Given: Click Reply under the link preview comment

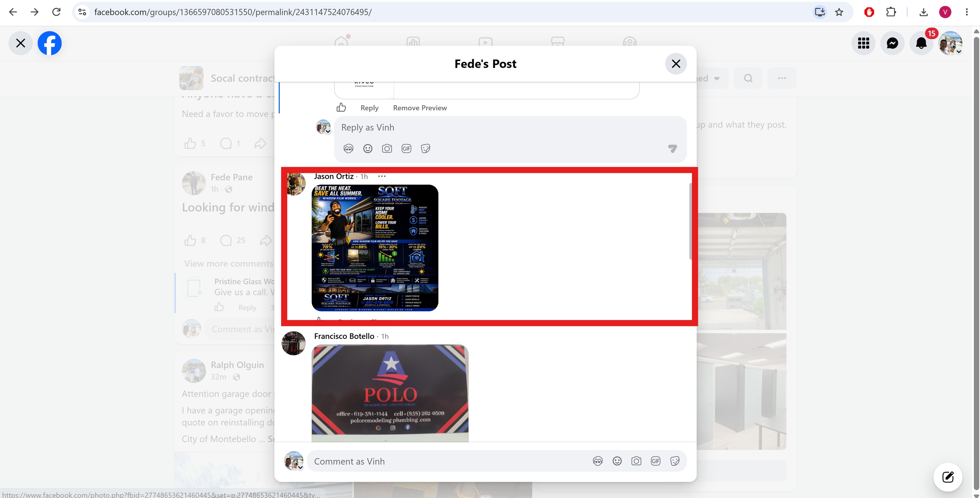Looking at the screenshot, I should pos(369,108).
